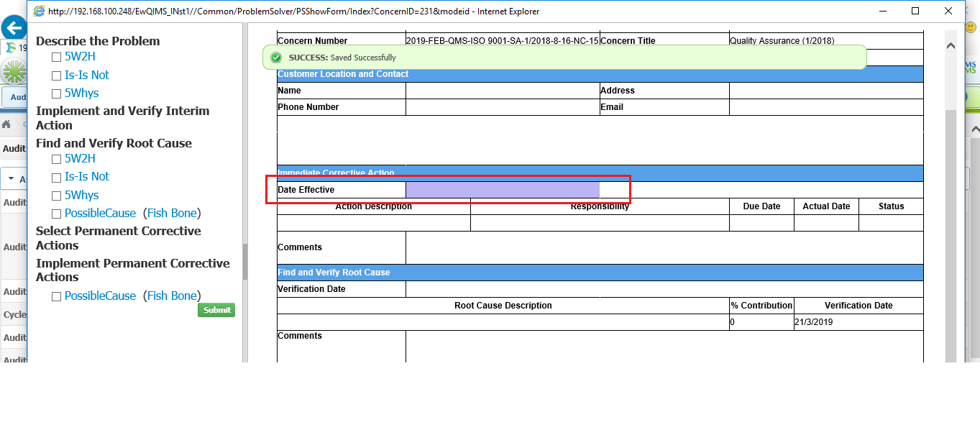
Task: Click the smiley feedback icon in the background browser
Action: (x=971, y=27)
